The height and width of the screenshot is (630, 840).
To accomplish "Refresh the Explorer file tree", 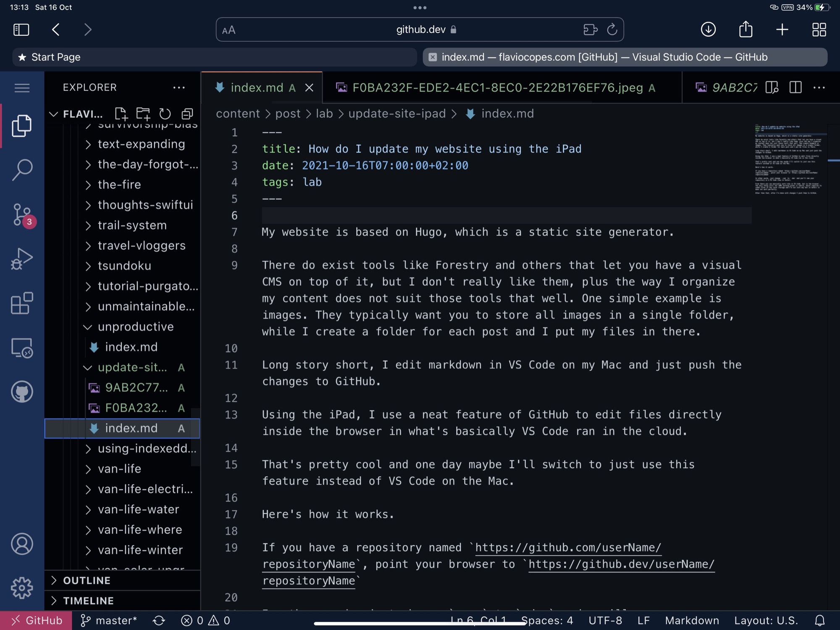I will point(165,113).
